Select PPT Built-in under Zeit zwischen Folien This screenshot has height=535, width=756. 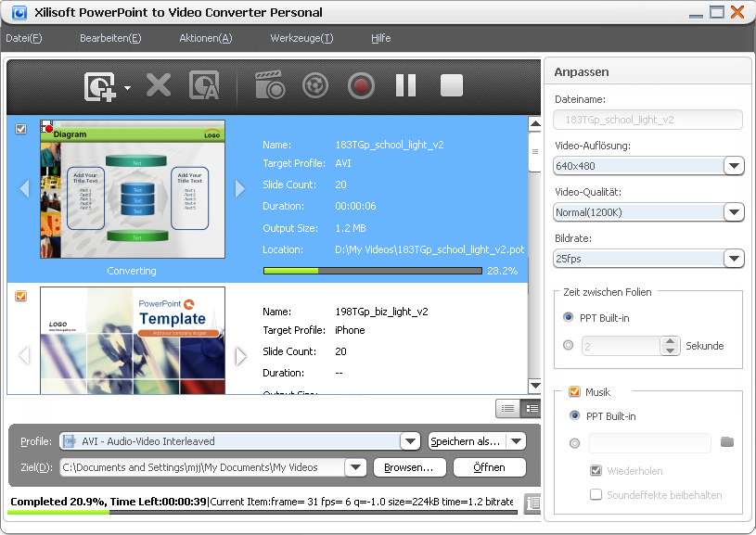[568, 317]
